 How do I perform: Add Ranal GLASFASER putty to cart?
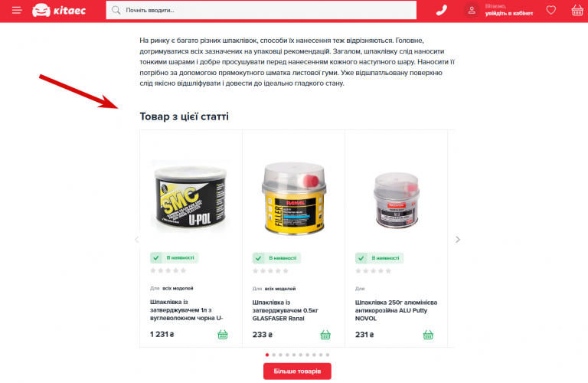pos(325,335)
